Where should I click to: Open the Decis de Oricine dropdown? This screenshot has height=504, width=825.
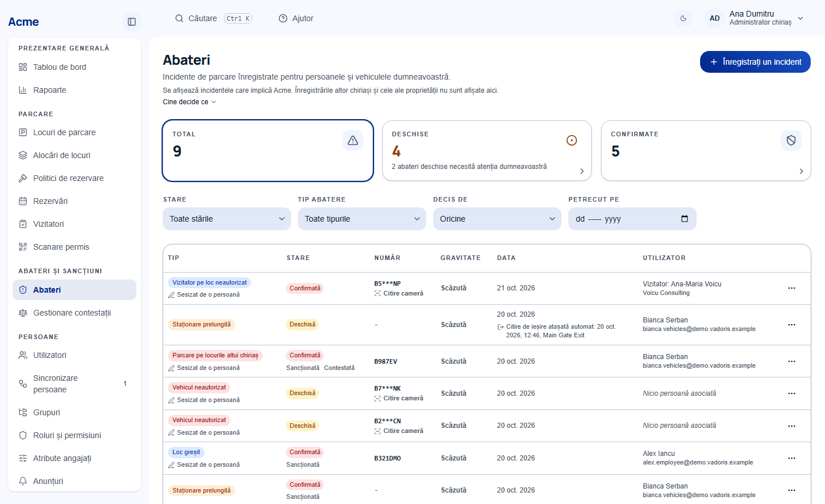point(497,219)
